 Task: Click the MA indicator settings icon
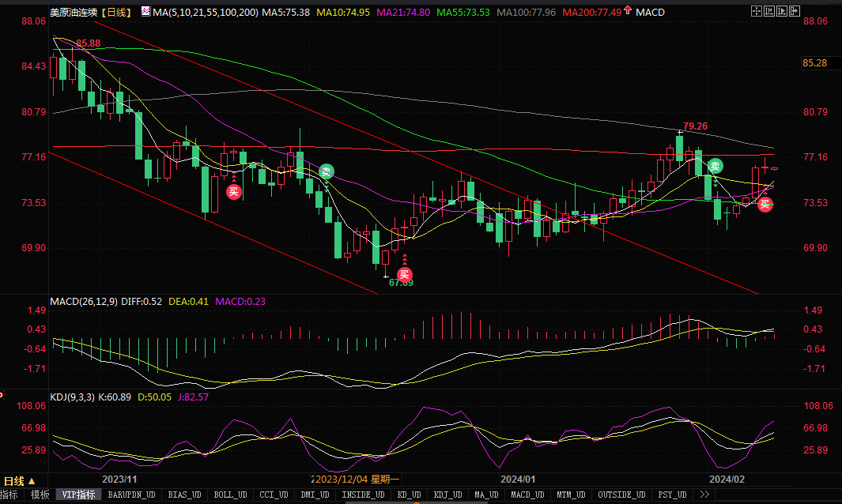[145, 13]
